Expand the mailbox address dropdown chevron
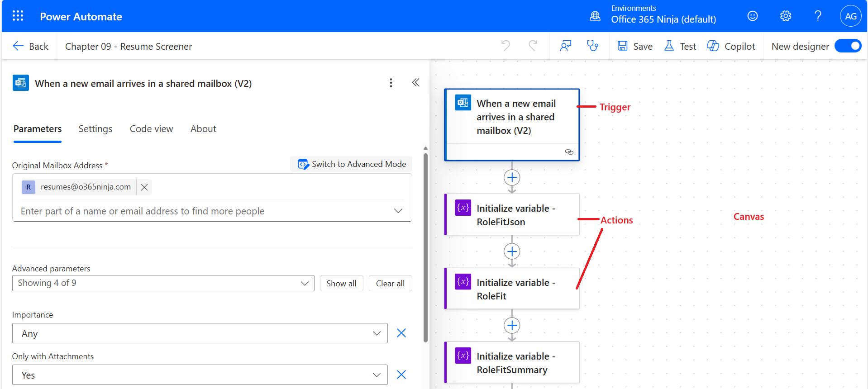 [x=398, y=211]
